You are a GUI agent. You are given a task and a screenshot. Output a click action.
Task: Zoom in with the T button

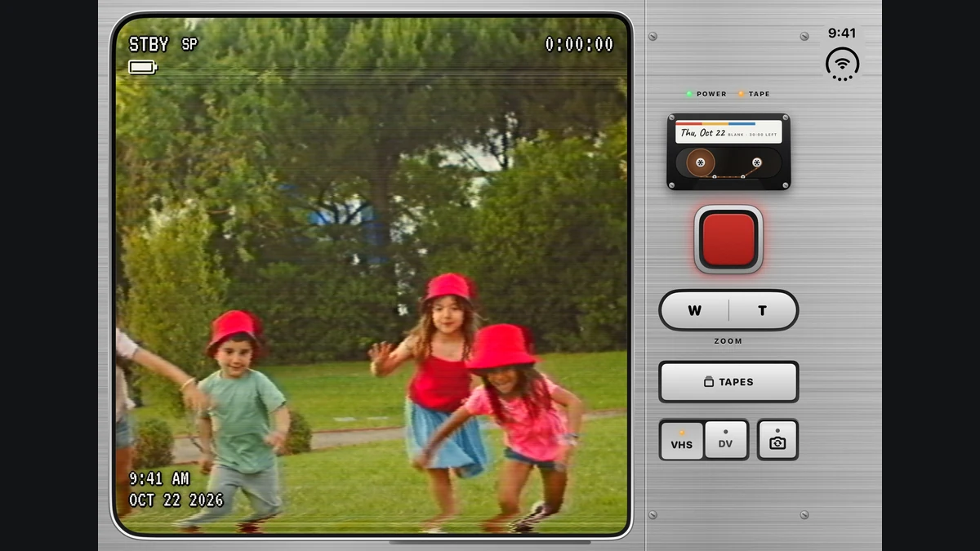[x=763, y=310]
